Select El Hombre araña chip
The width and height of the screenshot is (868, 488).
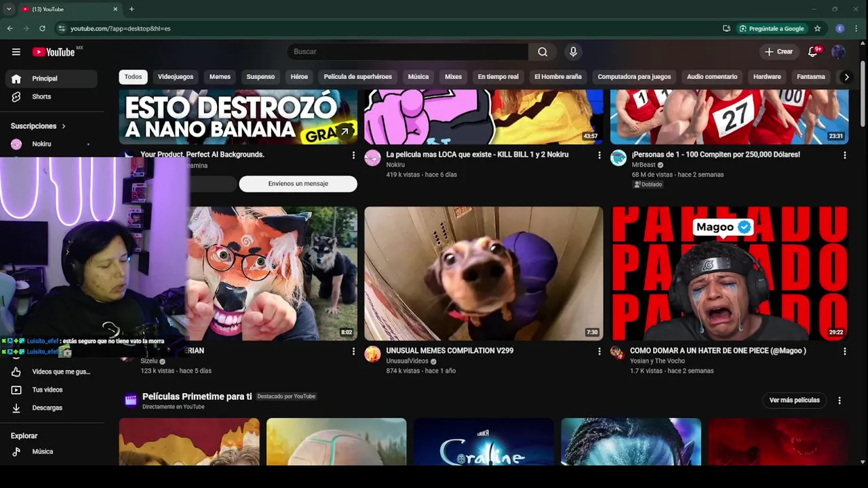pos(558,77)
